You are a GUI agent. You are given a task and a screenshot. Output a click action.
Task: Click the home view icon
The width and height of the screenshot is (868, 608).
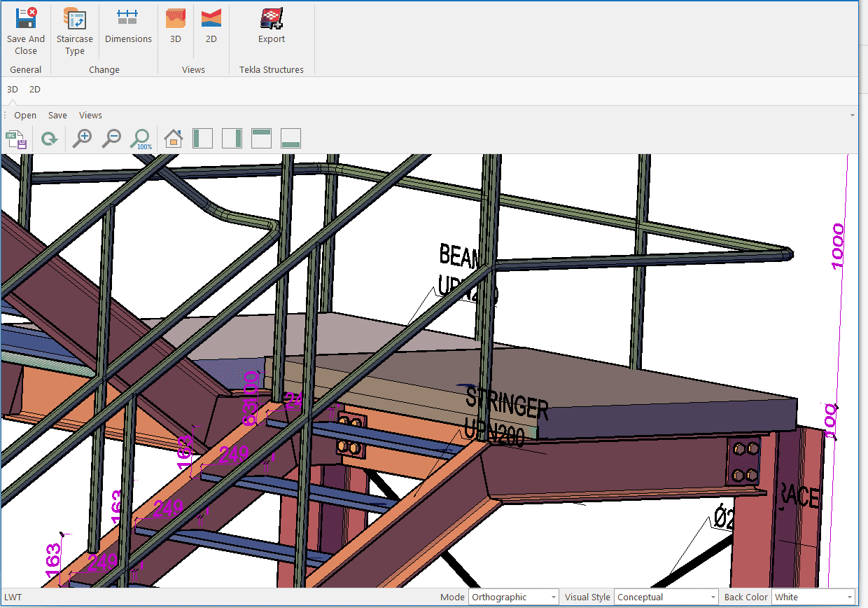point(174,139)
